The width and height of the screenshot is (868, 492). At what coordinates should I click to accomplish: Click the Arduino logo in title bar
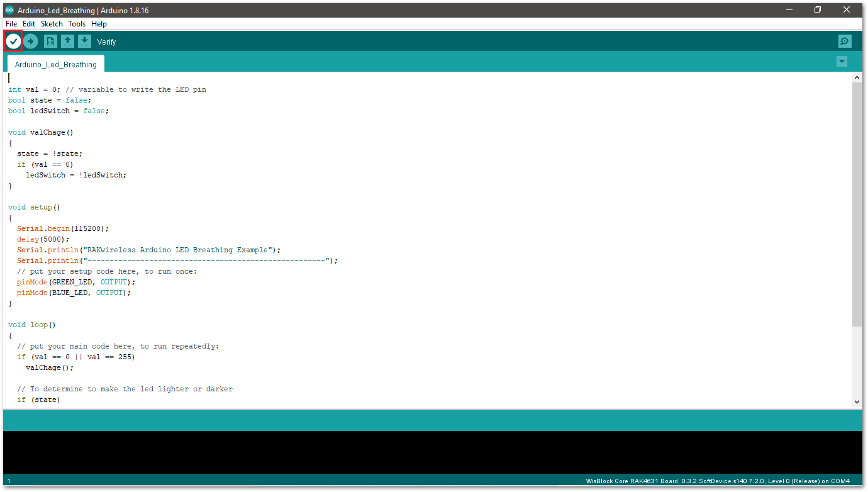(9, 11)
